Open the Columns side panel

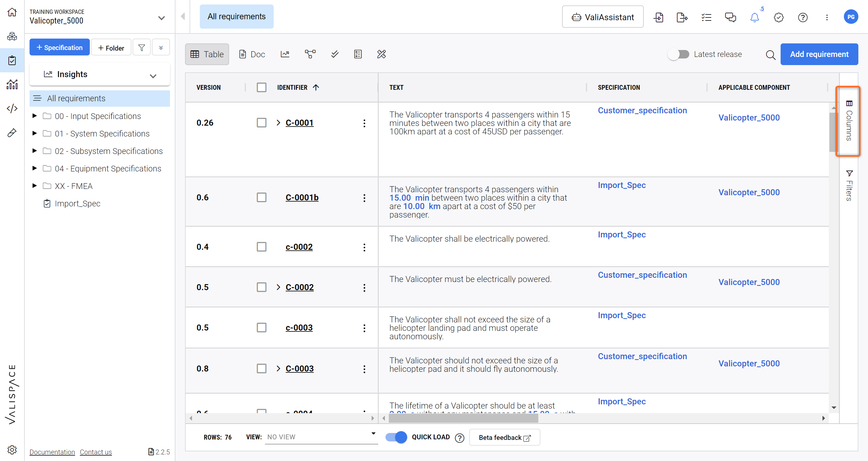[848, 121]
